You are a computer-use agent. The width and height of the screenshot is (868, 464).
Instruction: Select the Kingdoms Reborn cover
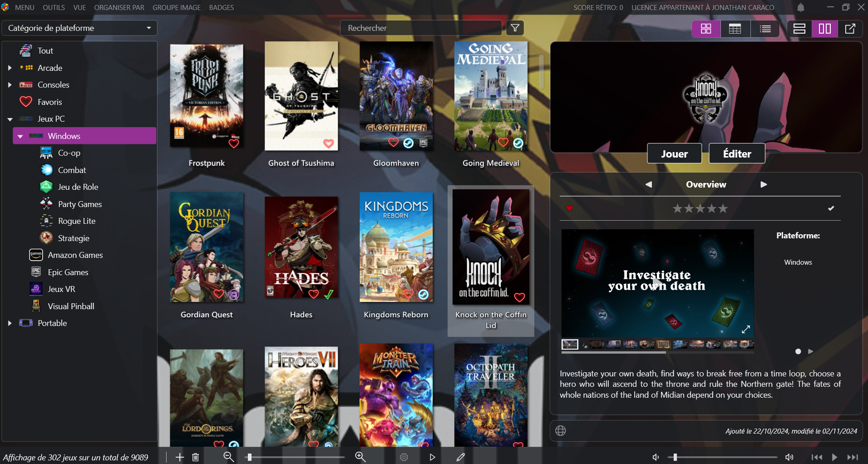(x=396, y=247)
